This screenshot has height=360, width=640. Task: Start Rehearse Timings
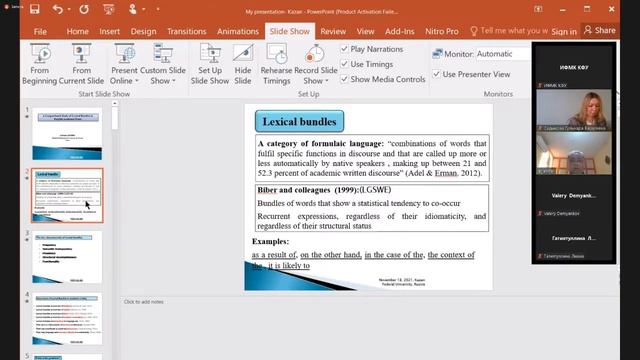tap(276, 64)
